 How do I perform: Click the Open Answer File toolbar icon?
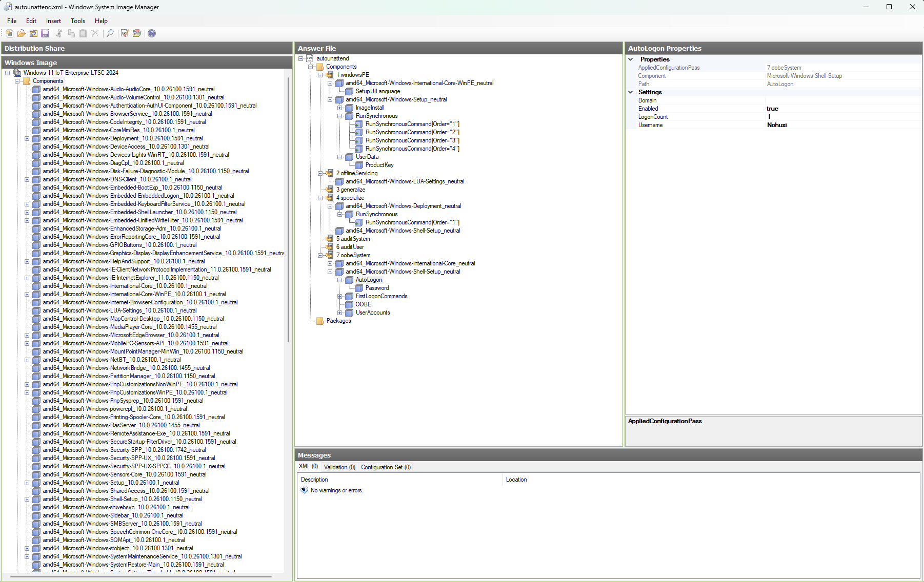click(21, 33)
